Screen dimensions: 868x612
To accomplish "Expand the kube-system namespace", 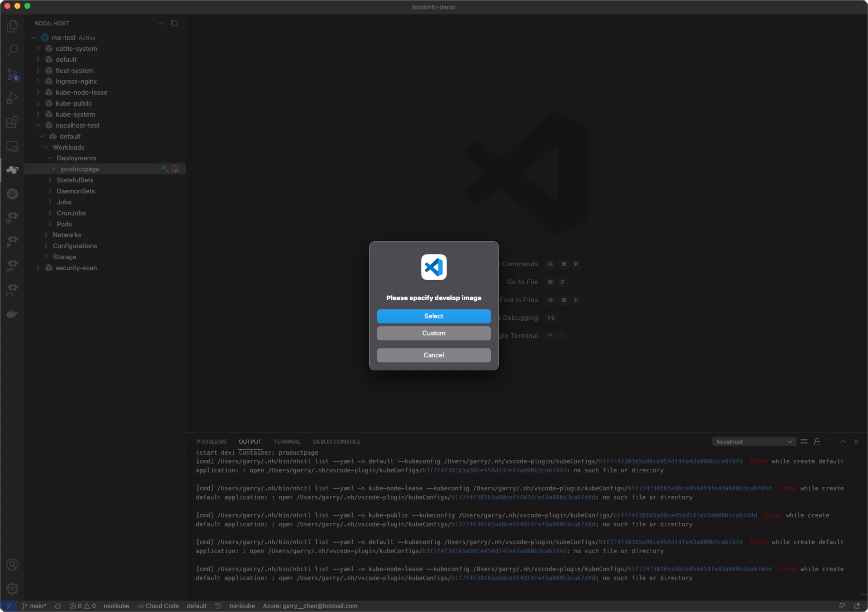I will 38,114.
